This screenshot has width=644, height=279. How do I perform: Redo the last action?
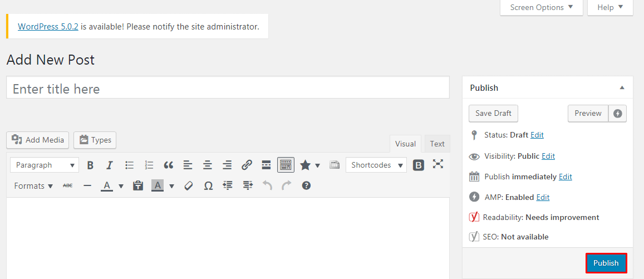click(286, 186)
